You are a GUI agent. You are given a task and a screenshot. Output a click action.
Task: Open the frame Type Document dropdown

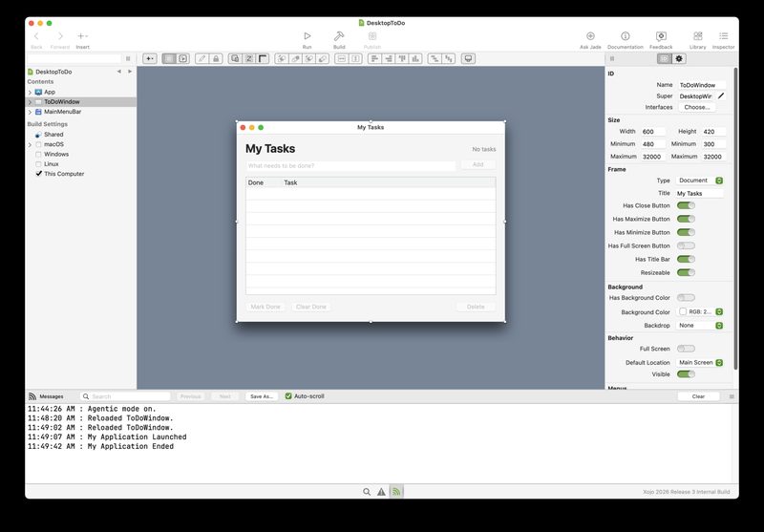tap(699, 181)
